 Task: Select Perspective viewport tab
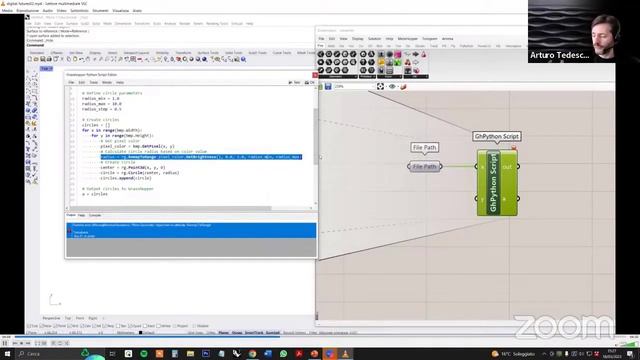point(51,318)
